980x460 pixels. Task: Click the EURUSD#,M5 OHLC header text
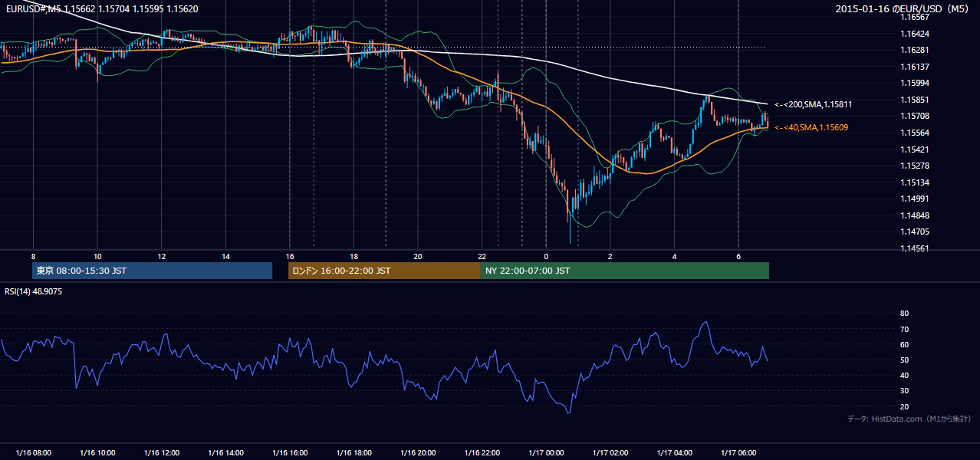tap(100, 8)
